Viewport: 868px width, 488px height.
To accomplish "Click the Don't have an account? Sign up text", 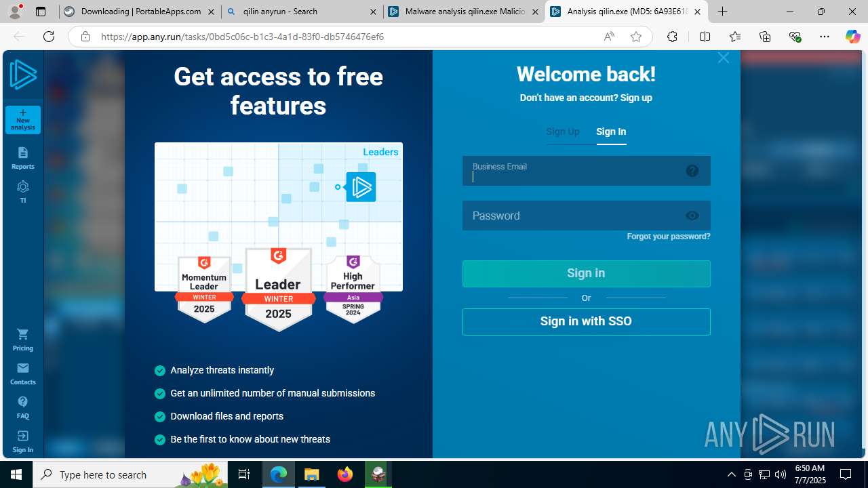I will 586,98.
